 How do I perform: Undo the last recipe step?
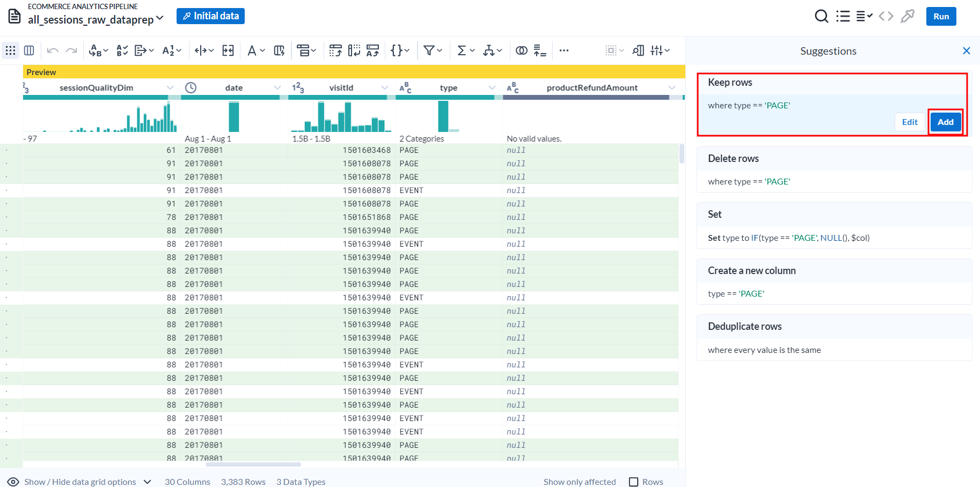point(53,50)
